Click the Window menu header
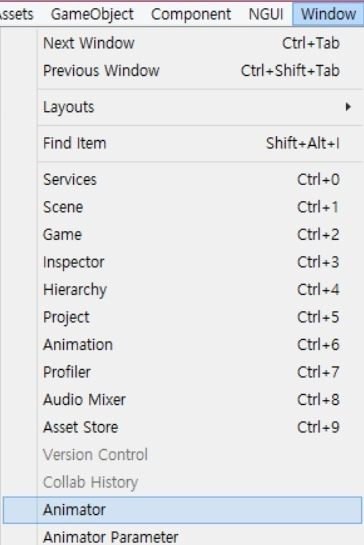364x545 pixels. click(328, 14)
